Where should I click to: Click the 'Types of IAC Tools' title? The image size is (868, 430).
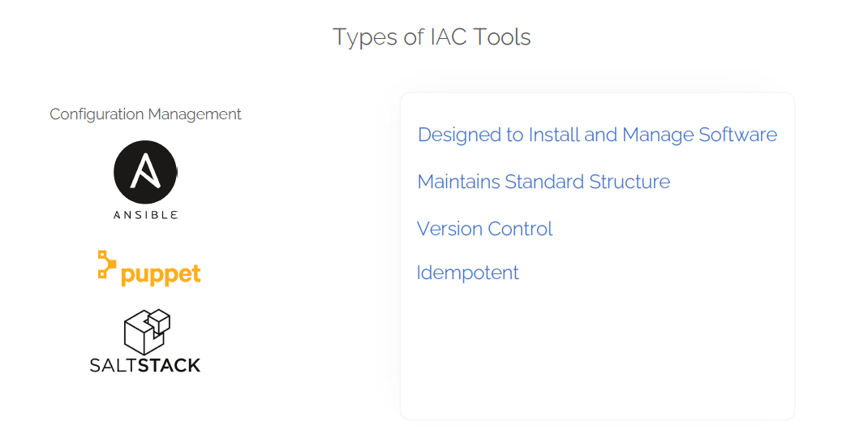pos(432,37)
